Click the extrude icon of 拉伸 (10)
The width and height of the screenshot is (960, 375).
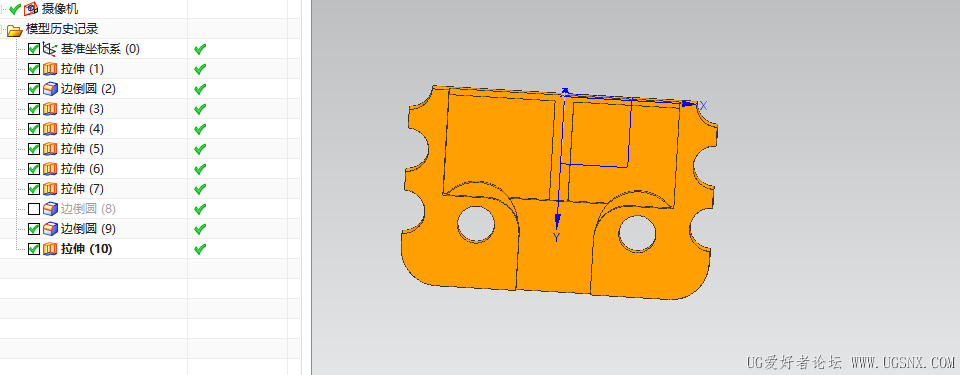coord(50,249)
